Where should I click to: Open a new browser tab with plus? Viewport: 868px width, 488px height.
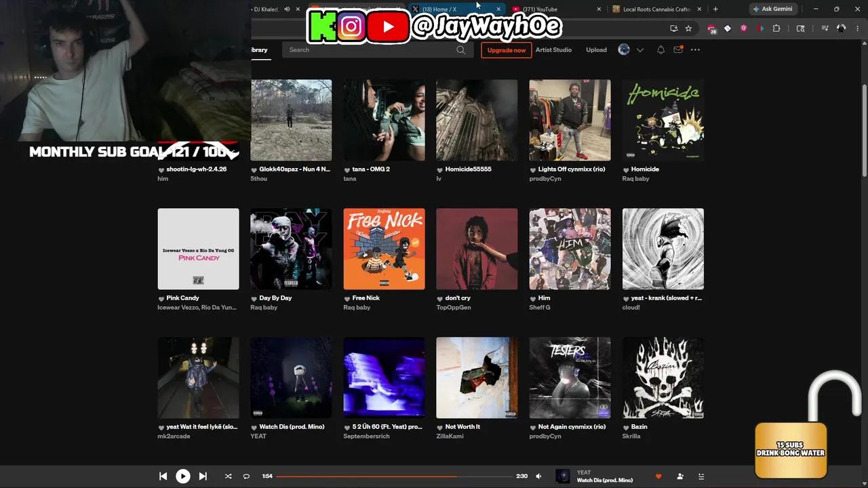715,9
